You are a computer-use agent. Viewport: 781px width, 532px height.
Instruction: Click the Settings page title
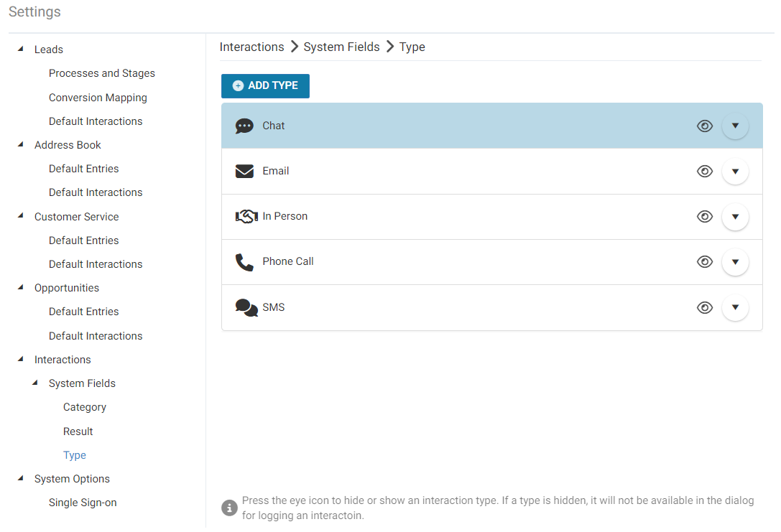tap(35, 12)
